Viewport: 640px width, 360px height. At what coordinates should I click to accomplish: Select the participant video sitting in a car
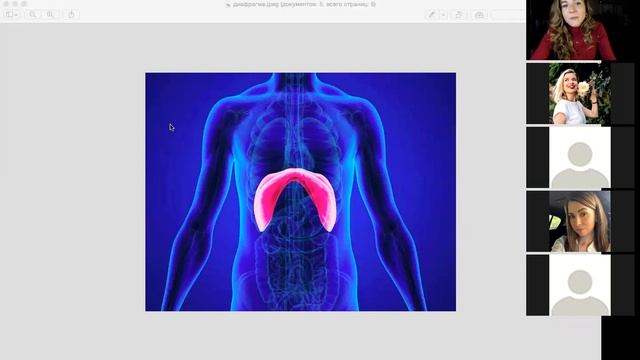pyautogui.click(x=580, y=222)
